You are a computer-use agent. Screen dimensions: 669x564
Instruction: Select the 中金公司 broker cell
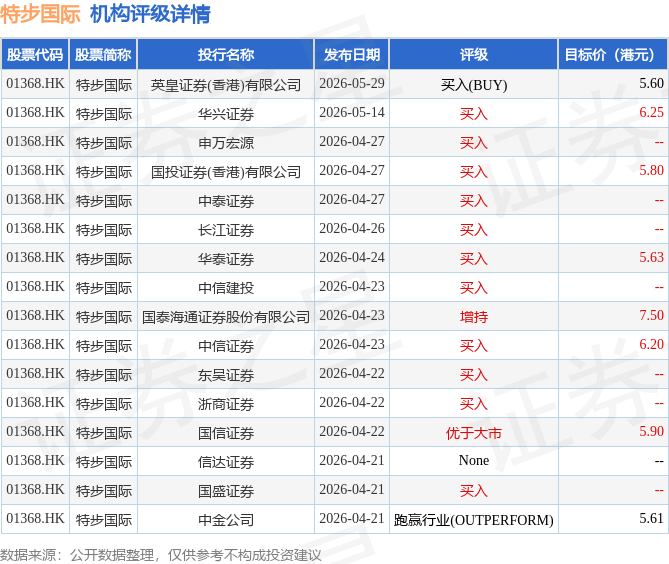226,520
